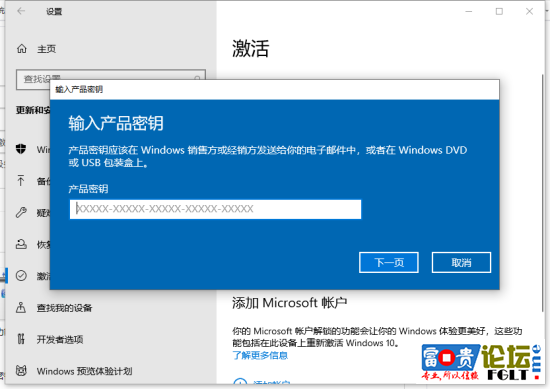Minimize the Settings window
This screenshot has width=550, height=389.
coord(469,12)
